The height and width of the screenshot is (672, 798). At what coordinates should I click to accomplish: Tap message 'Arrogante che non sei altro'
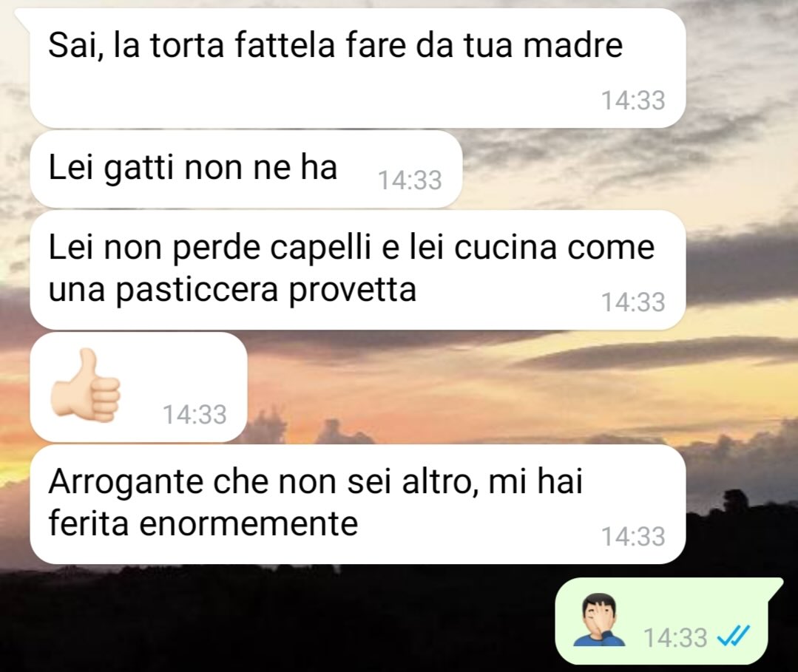[357, 504]
